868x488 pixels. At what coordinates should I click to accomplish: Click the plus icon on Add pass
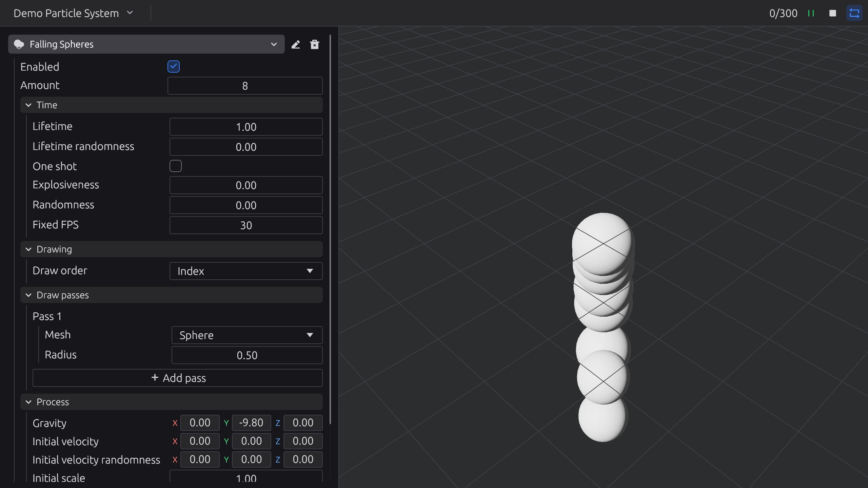155,377
